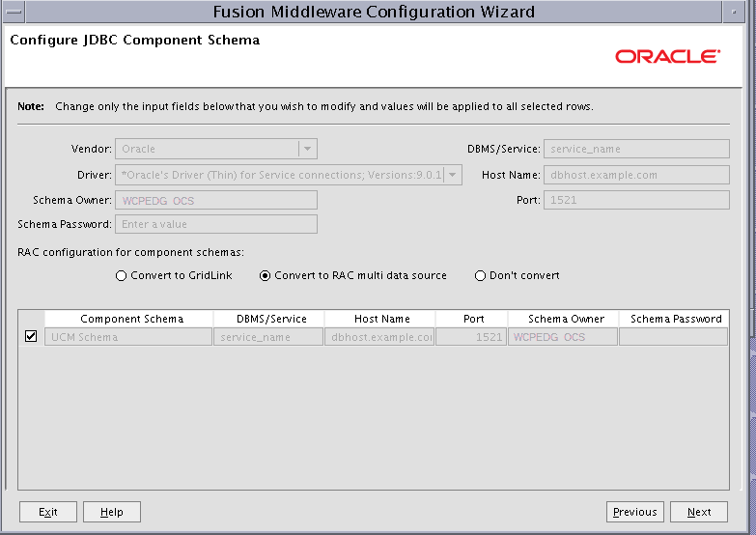Image resolution: width=756 pixels, height=535 pixels.
Task: Click the service_name cell in the table
Action: click(268, 337)
